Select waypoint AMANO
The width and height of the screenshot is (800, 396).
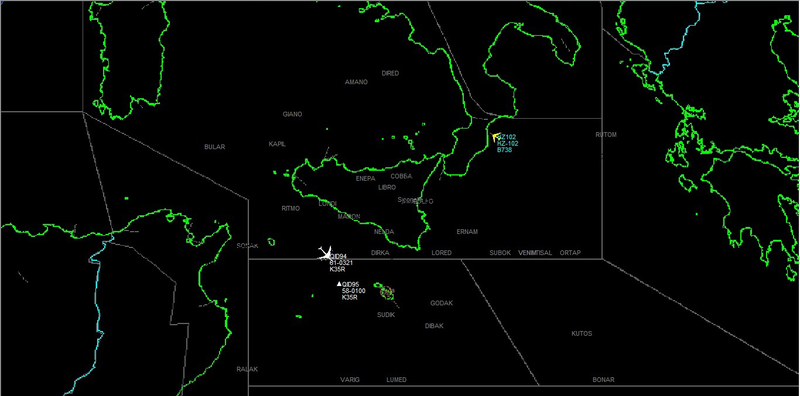(x=356, y=82)
